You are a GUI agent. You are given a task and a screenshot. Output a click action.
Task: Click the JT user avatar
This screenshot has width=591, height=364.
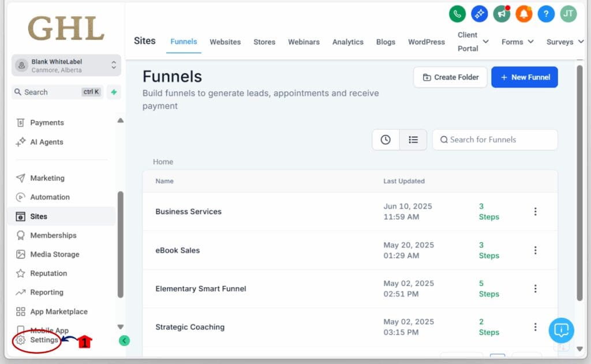pos(568,14)
